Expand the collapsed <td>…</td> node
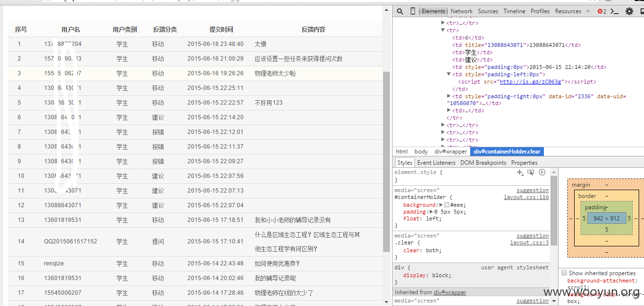This screenshot has height=306, width=644. tap(449, 110)
